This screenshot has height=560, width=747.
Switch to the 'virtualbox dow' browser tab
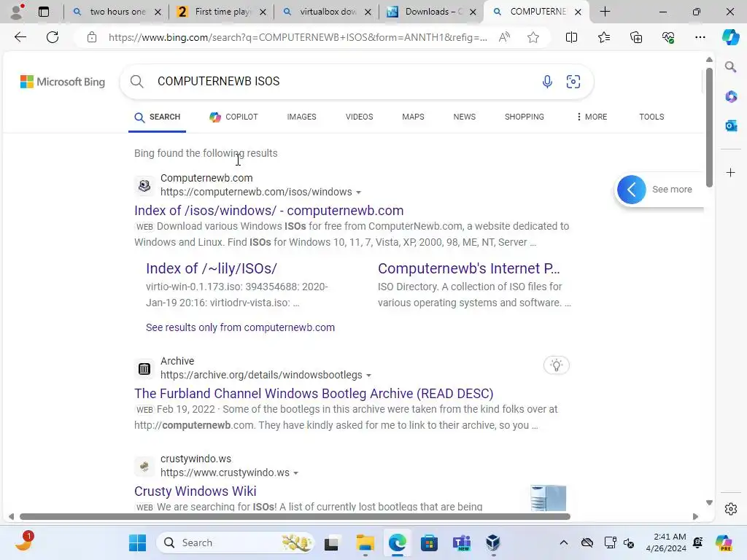click(326, 12)
